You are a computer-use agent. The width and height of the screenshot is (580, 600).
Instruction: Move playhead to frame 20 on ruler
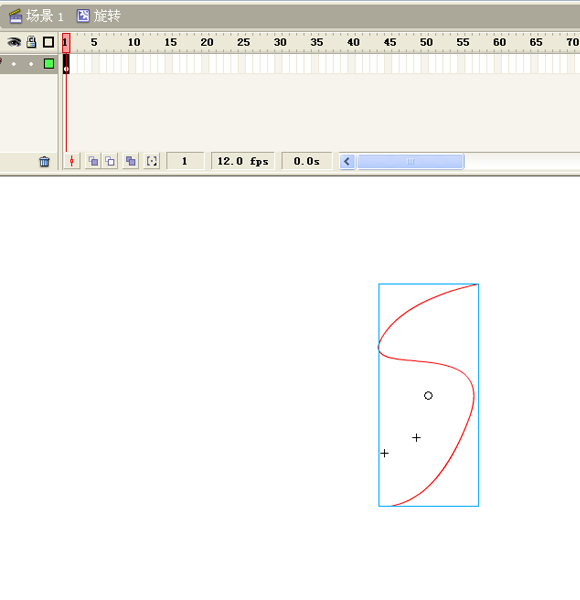click(207, 42)
